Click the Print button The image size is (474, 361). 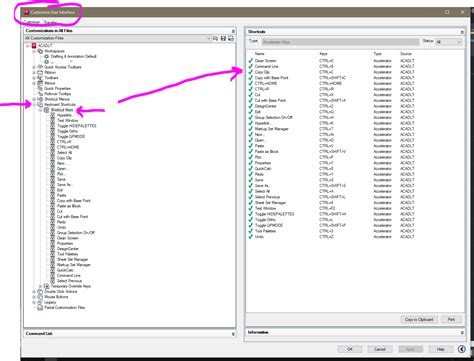tap(451, 319)
